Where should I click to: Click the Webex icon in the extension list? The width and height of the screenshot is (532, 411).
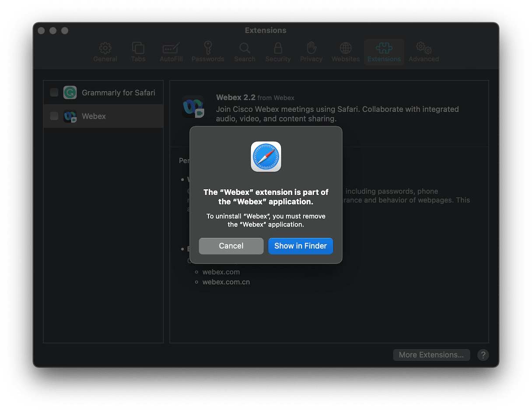[70, 116]
